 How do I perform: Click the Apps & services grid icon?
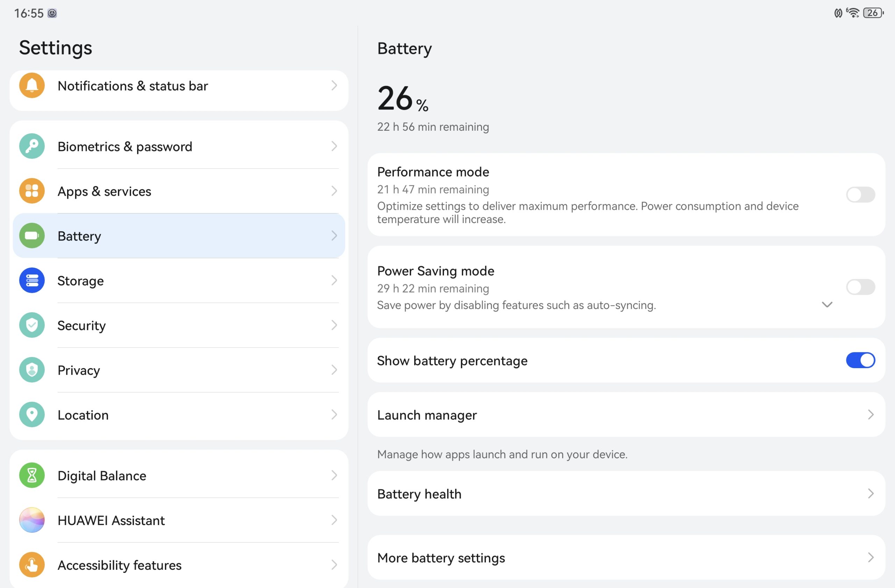[32, 191]
